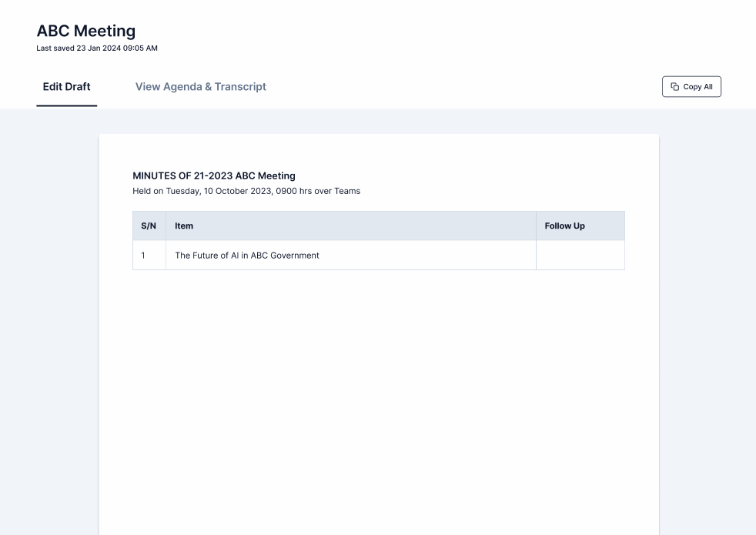Edit The Future of AI in ABC Government cell

coord(246,256)
